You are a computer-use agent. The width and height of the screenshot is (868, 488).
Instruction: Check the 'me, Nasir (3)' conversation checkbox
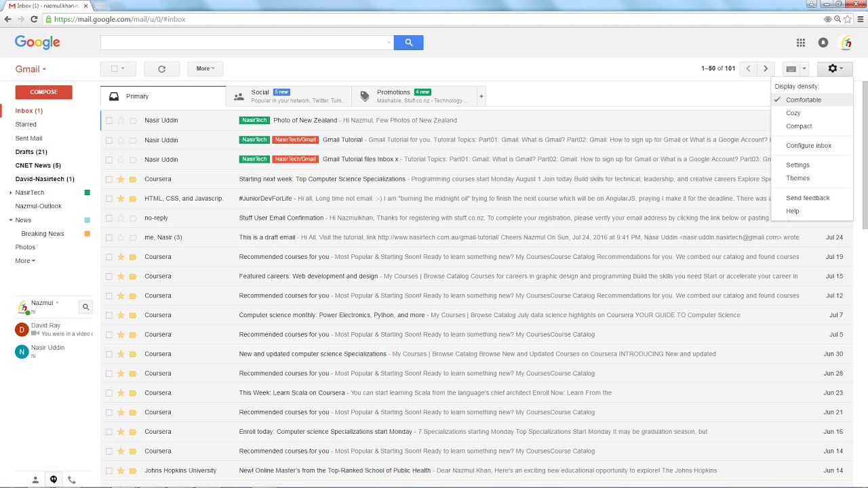click(x=108, y=238)
